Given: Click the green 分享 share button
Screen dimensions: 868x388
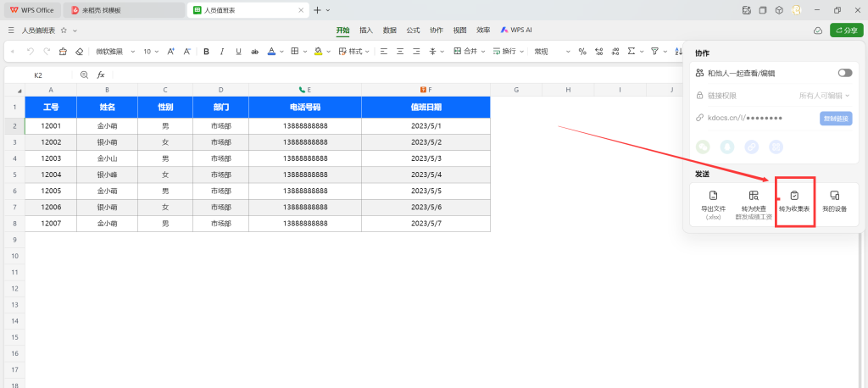Looking at the screenshot, I should [x=847, y=30].
